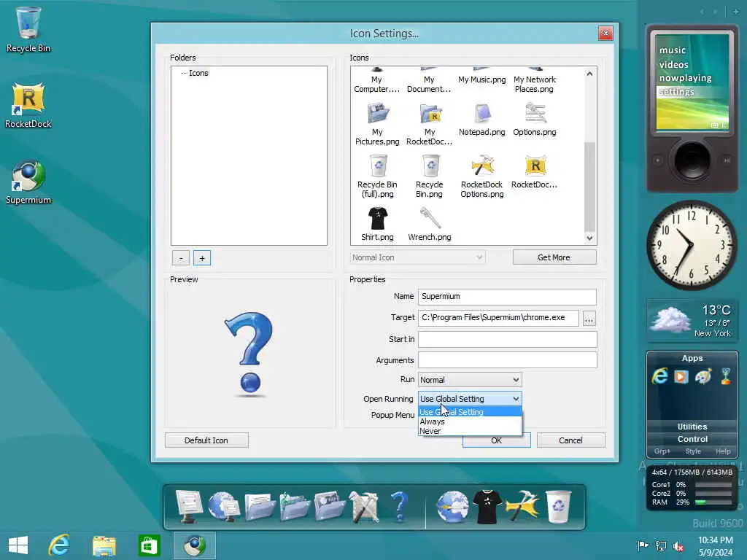This screenshot has width=747, height=560.
Task: Focus the Start in field
Action: 507,339
